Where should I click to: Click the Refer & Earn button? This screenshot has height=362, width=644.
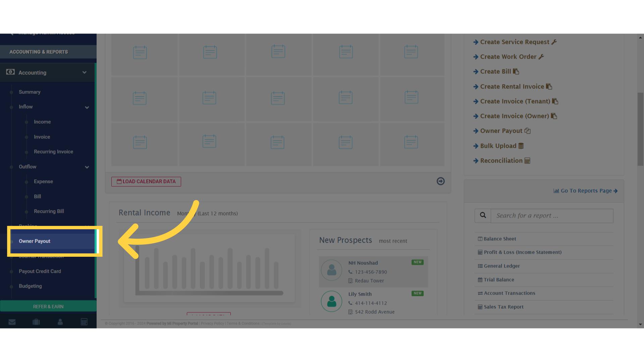(x=48, y=307)
